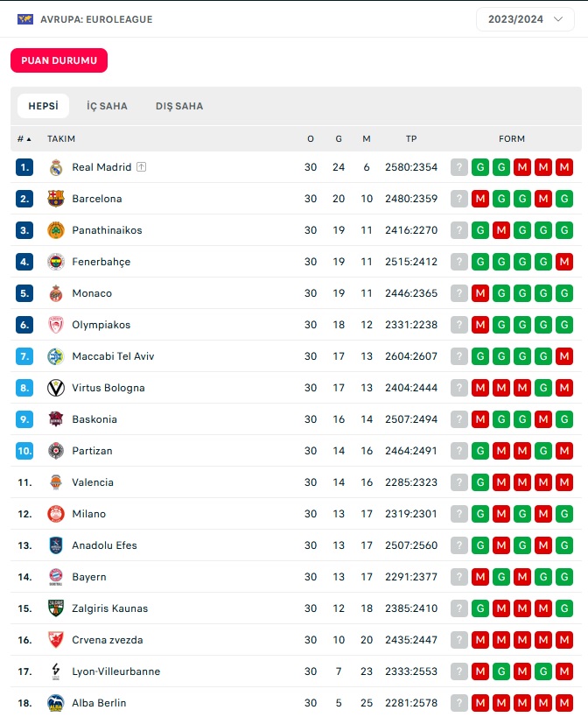Switch to the İÇ SAHA tab
This screenshot has height=717, width=588.
tap(107, 106)
